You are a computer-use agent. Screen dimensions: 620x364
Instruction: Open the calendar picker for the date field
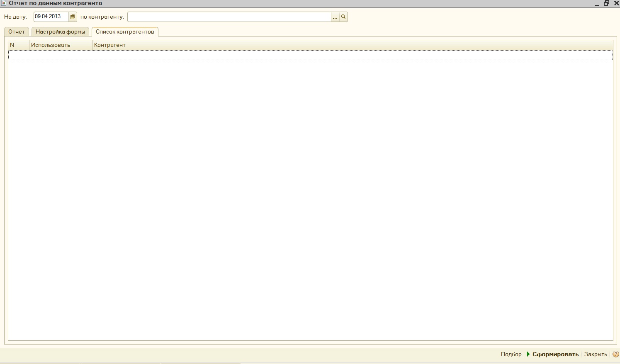(73, 17)
